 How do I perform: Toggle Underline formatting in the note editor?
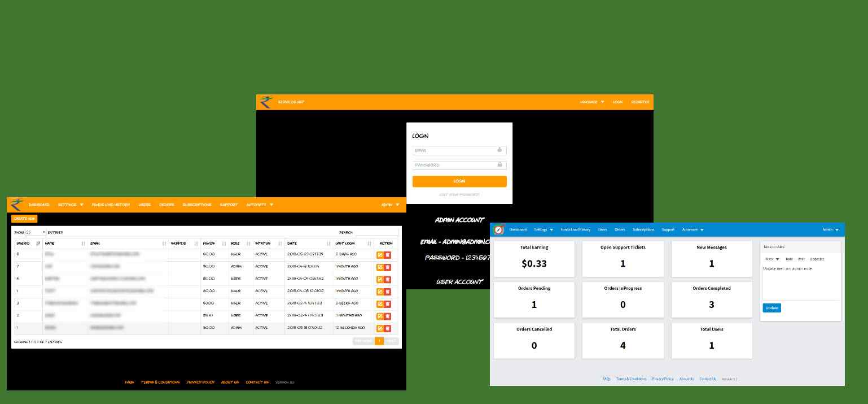pos(817,259)
